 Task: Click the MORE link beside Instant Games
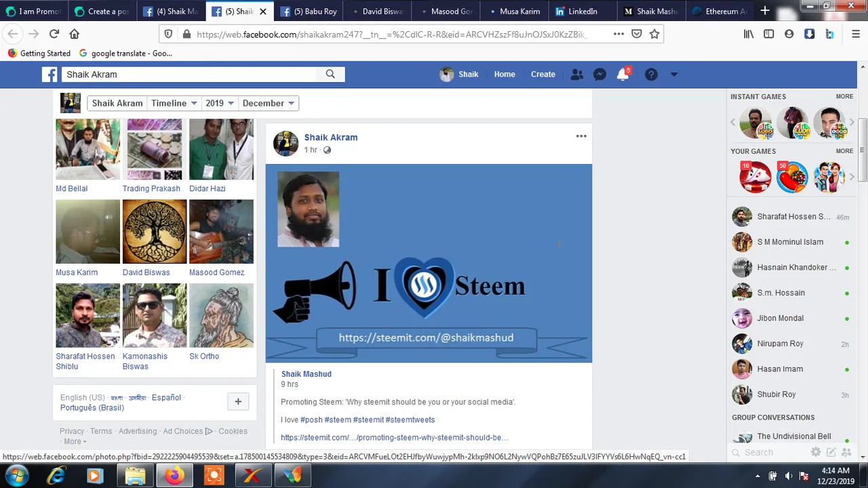844,97
